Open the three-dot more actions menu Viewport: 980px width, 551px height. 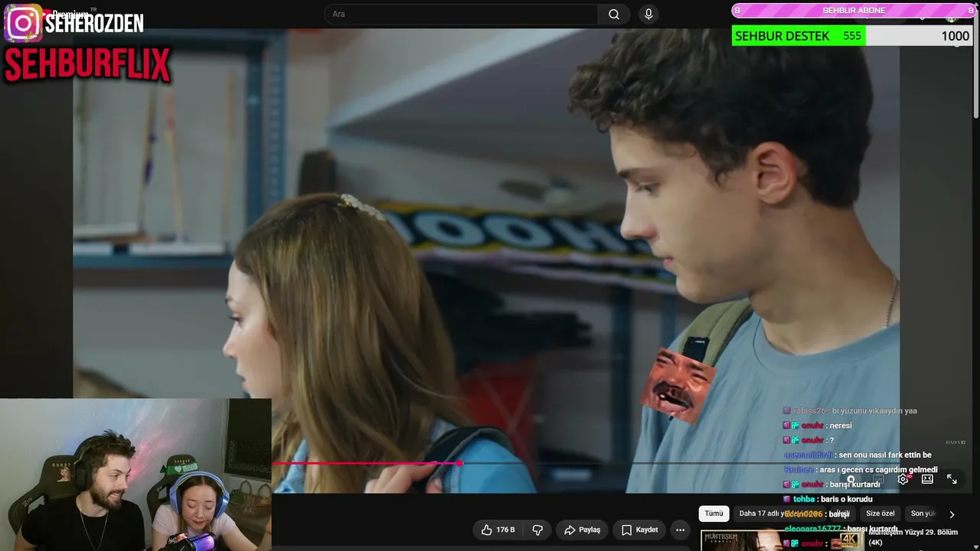[x=680, y=530]
